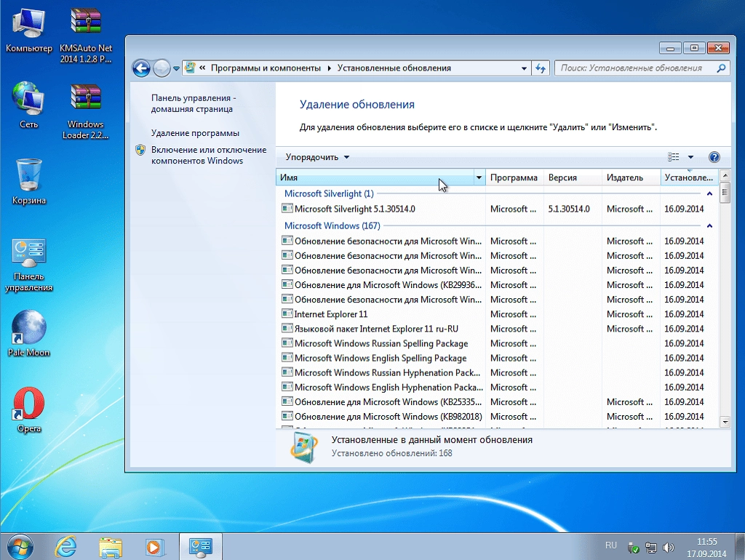The image size is (745, 560).
Task: Open the Удаление программы link
Action: [195, 134]
